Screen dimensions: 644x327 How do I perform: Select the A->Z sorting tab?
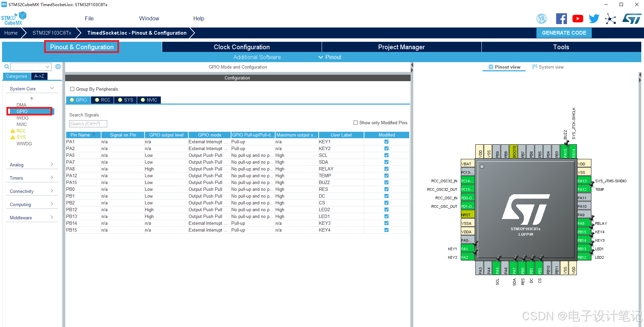pos(39,76)
